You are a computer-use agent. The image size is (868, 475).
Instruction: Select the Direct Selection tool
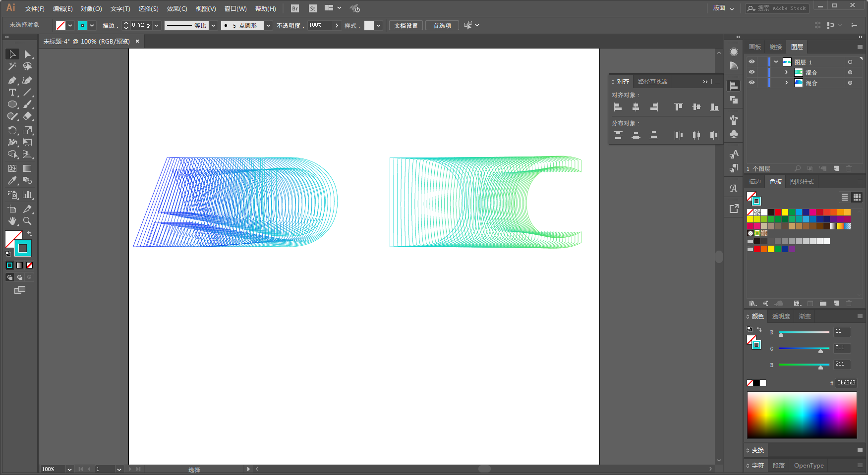click(x=28, y=54)
